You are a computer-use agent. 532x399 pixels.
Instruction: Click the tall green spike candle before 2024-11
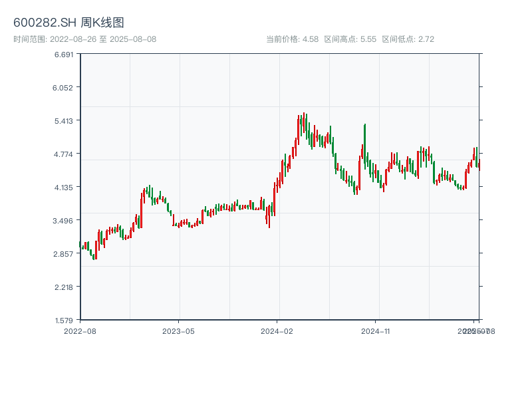click(365, 143)
